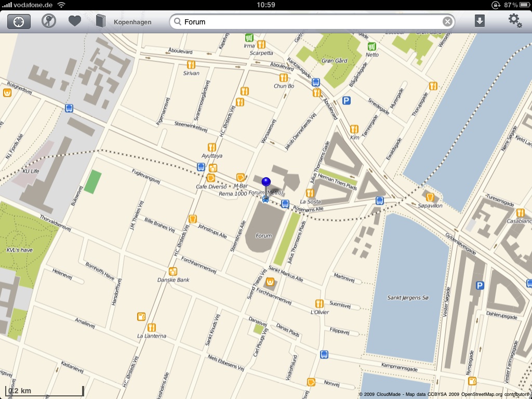Select the Sirivan restaurant icon
The image size is (532, 399).
pyautogui.click(x=191, y=64)
